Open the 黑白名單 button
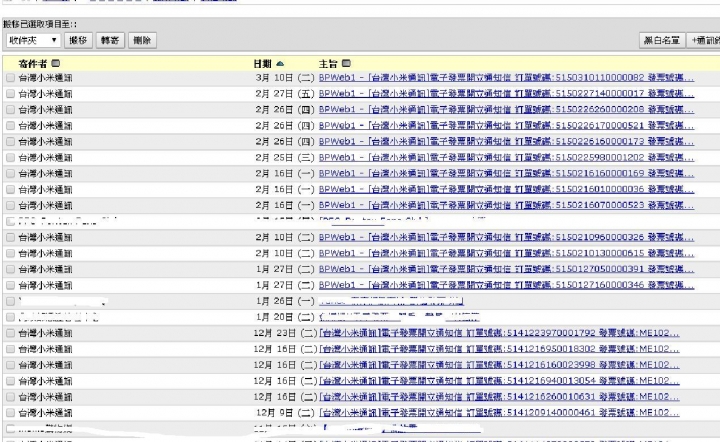The height and width of the screenshot is (442, 720). coord(662,40)
